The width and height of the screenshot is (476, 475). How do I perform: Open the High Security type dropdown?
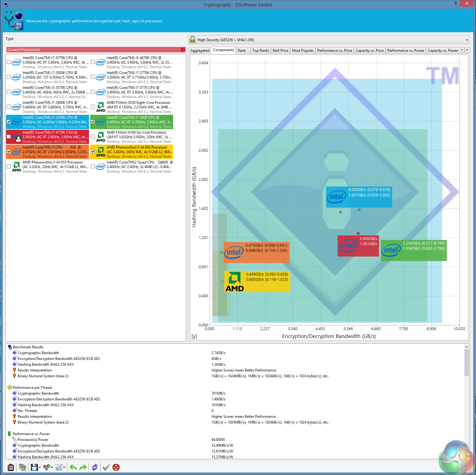(329, 40)
